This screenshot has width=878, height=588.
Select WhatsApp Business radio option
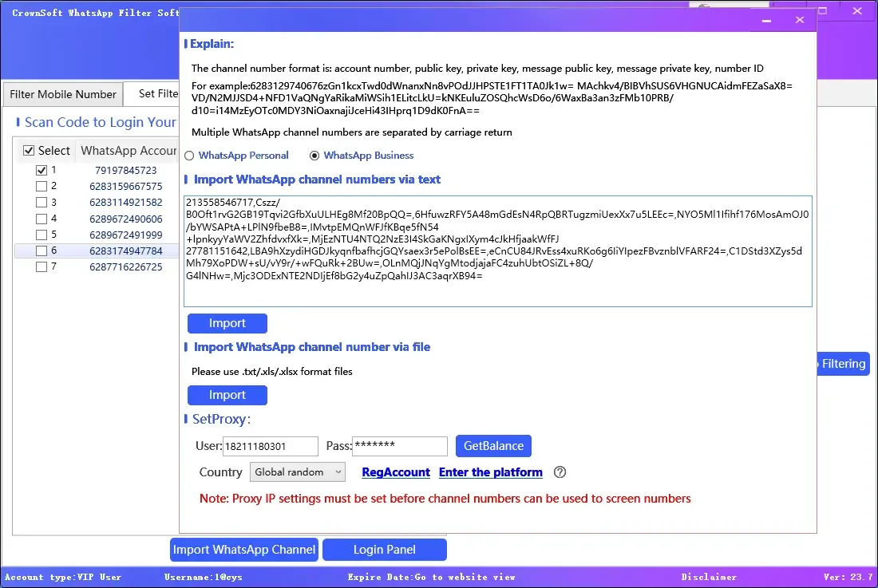(314, 156)
